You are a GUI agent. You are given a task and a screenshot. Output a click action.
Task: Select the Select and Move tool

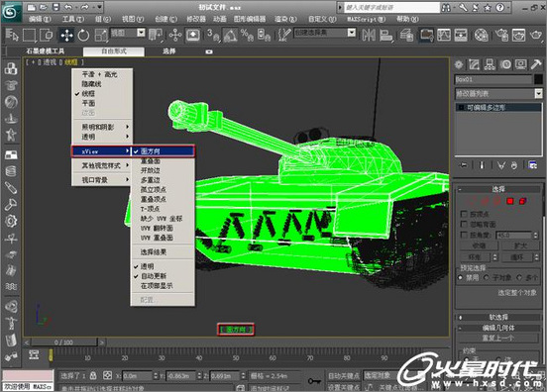(66, 36)
